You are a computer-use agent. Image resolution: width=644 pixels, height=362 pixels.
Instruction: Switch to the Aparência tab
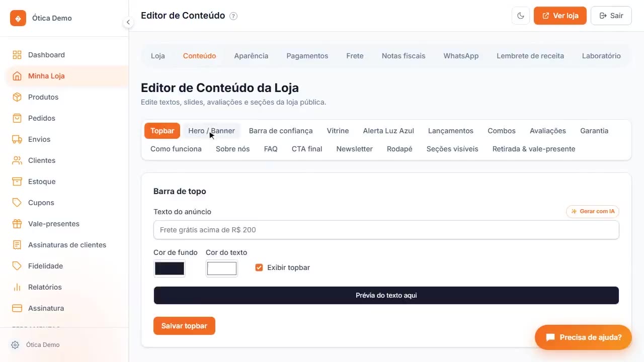251,56
